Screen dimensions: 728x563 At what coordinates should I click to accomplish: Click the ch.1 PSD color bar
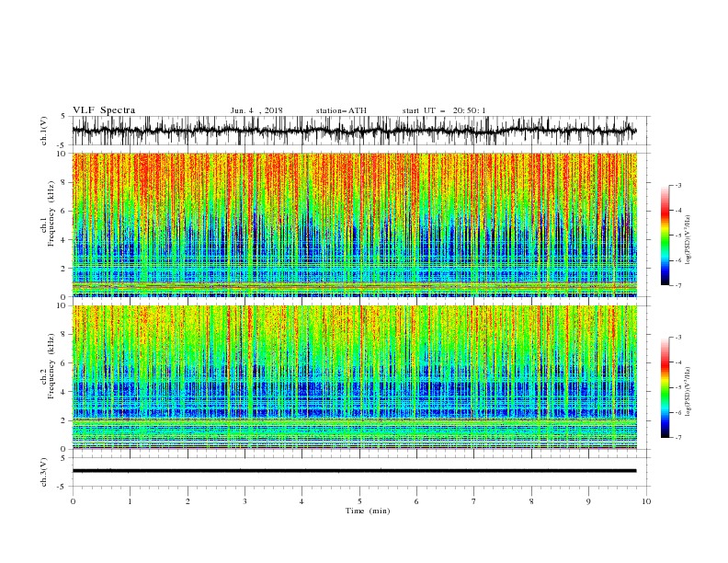coord(665,236)
